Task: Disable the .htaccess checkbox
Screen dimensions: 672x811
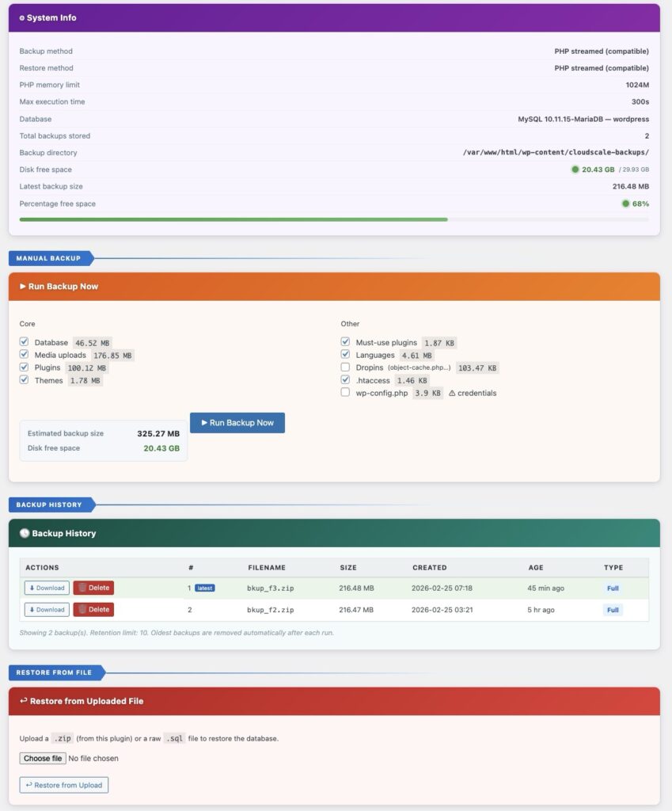Action: click(x=345, y=380)
